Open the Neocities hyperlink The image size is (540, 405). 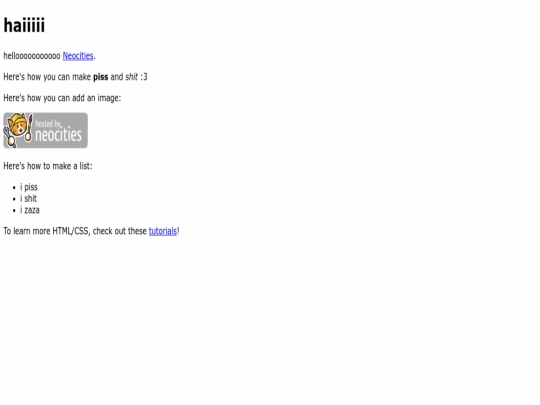point(78,56)
